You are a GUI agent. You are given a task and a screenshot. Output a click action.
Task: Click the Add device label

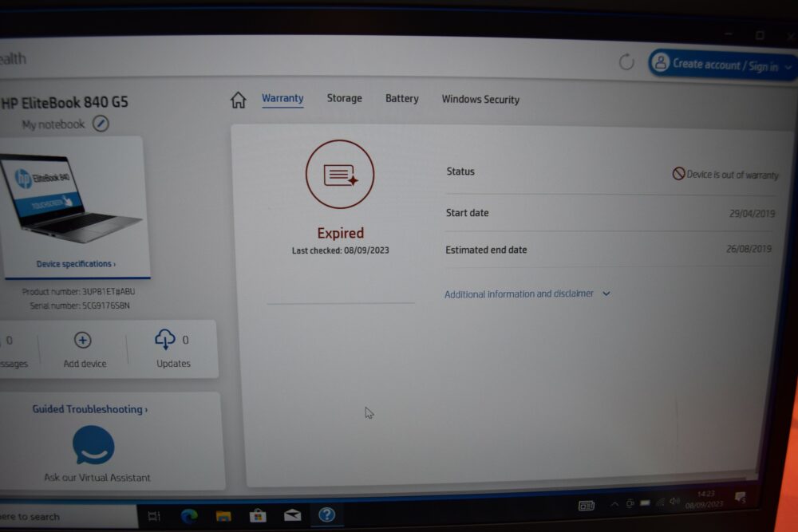(85, 364)
